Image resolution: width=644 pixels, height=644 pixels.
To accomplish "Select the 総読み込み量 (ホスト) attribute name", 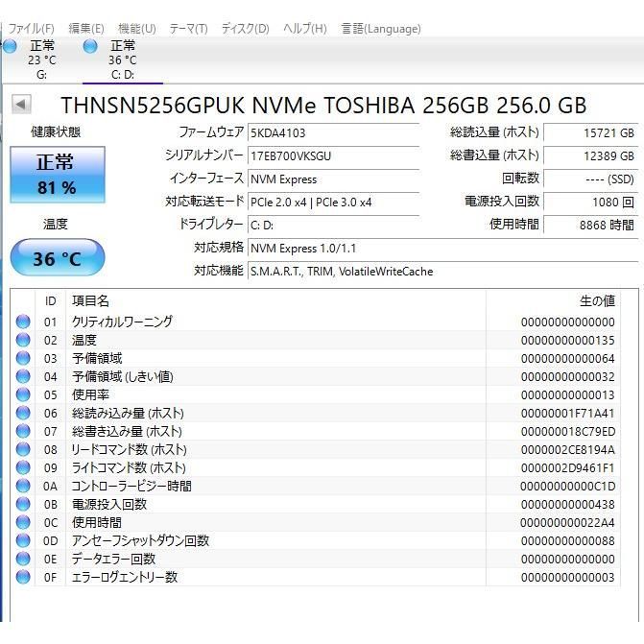I will 128,413.
